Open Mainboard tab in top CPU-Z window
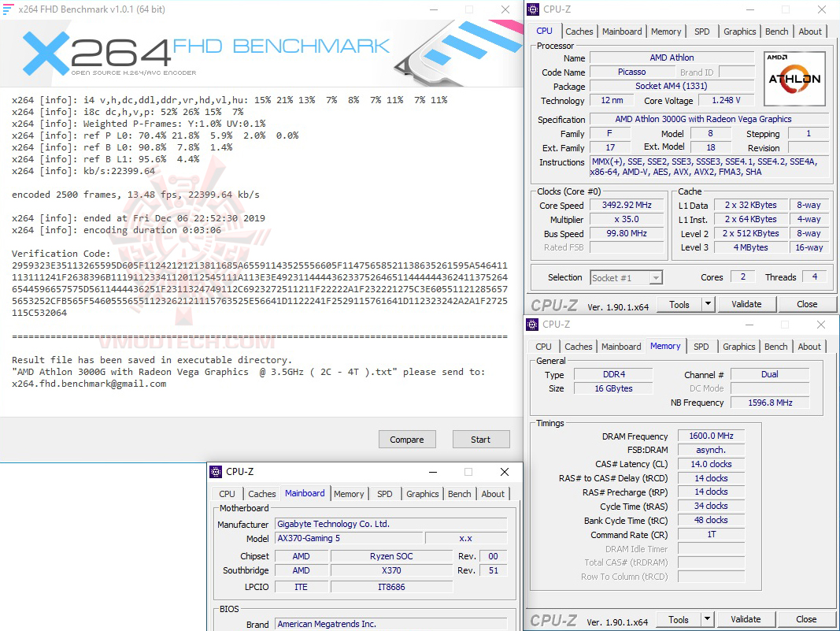This screenshot has height=631, width=840. pos(622,32)
